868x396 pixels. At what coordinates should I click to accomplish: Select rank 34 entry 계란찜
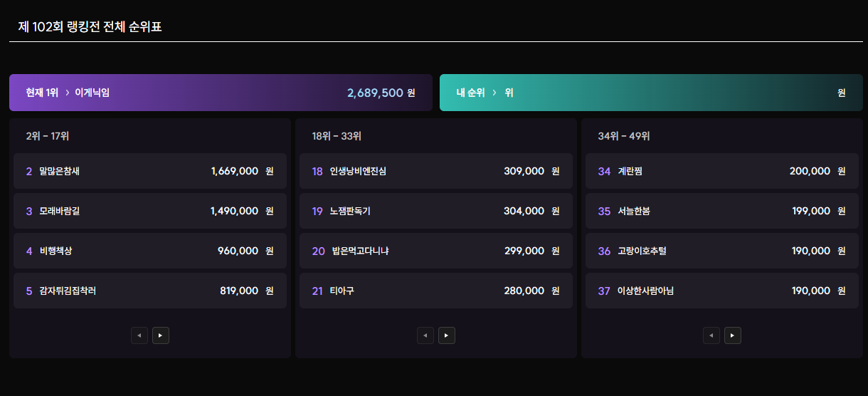(722, 171)
